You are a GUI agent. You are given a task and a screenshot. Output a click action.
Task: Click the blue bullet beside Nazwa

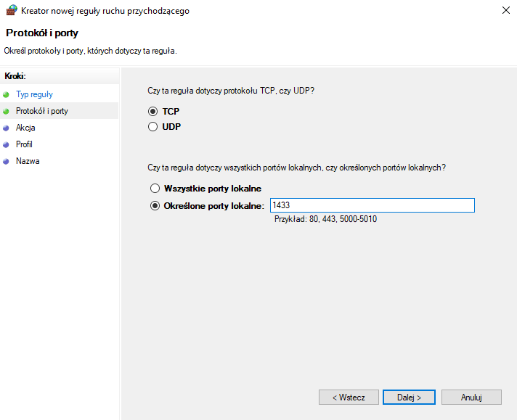[x=6, y=162]
